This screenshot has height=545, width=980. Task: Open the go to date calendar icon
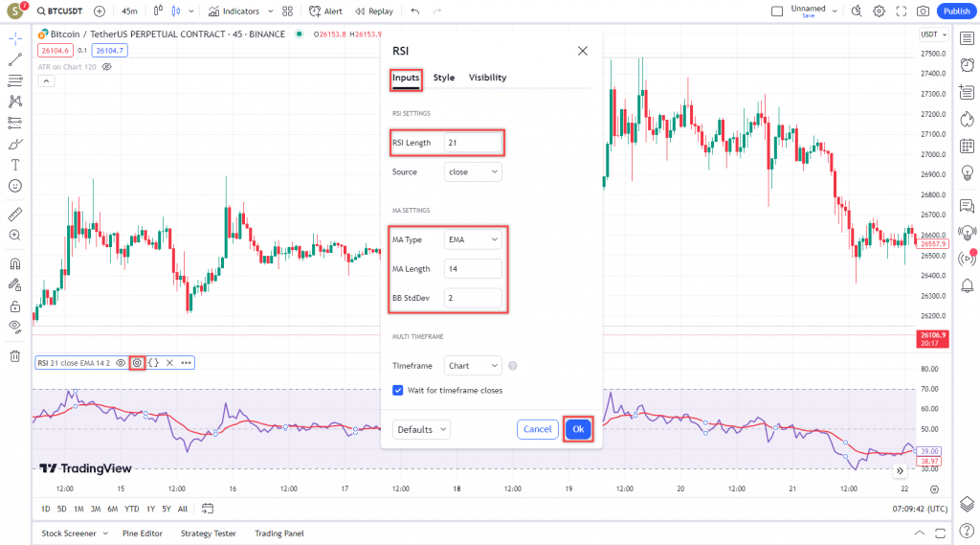pyautogui.click(x=208, y=509)
